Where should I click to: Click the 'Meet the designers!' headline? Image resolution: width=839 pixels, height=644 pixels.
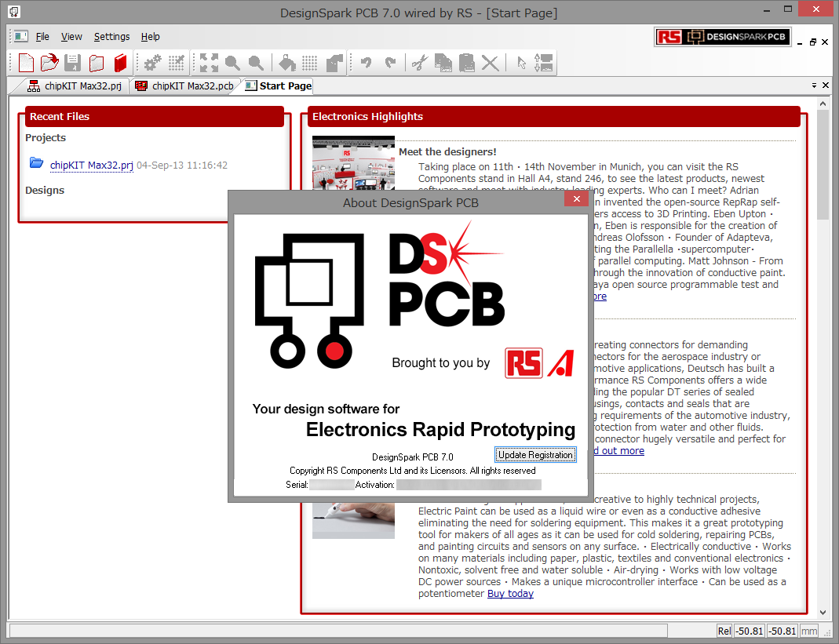pyautogui.click(x=447, y=152)
